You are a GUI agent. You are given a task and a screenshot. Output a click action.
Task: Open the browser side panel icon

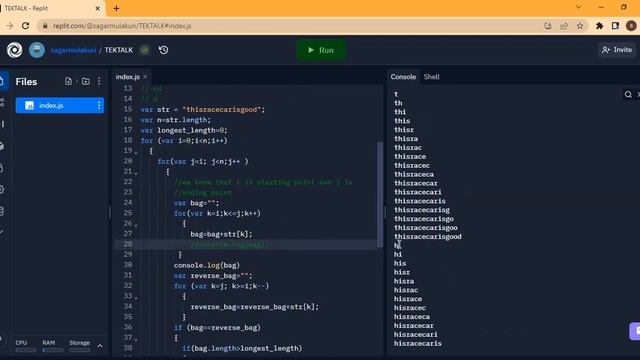[615, 26]
